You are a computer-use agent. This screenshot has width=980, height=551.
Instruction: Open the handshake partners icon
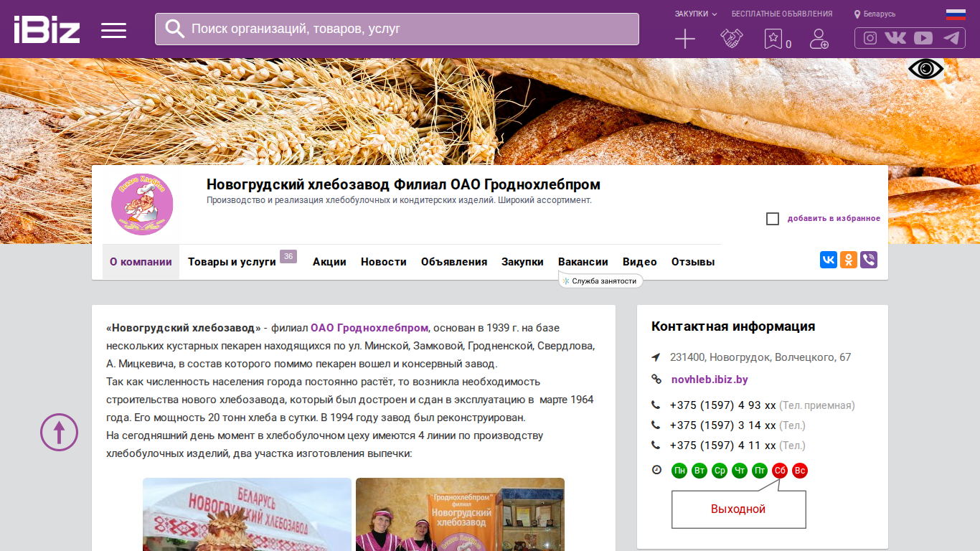point(732,39)
